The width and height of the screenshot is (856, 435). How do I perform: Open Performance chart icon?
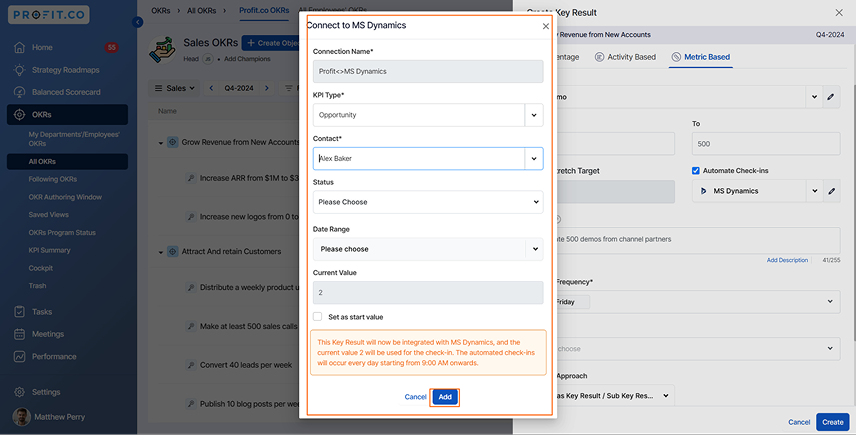tap(20, 356)
